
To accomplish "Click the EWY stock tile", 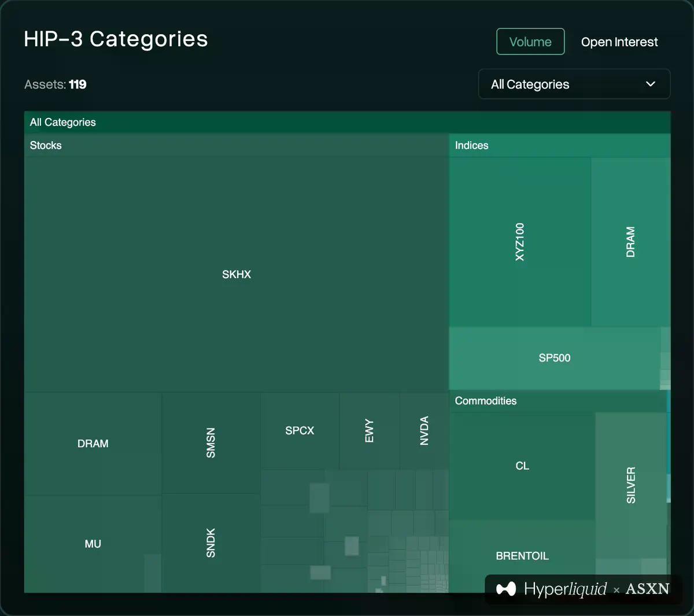I will (370, 431).
